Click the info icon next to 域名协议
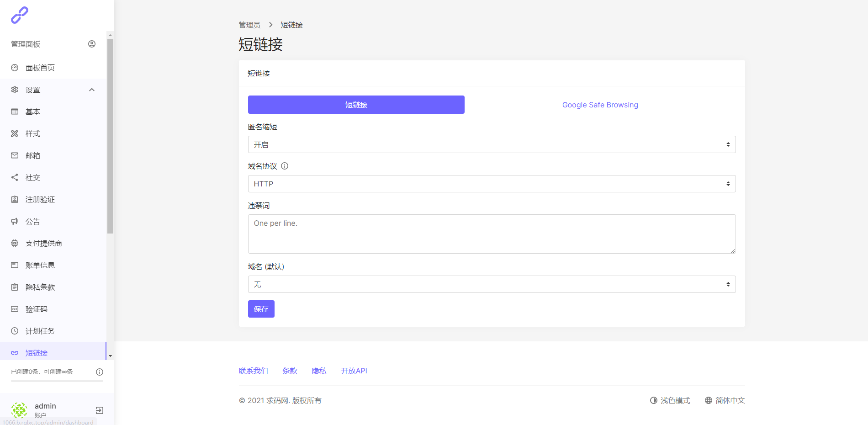 (285, 166)
